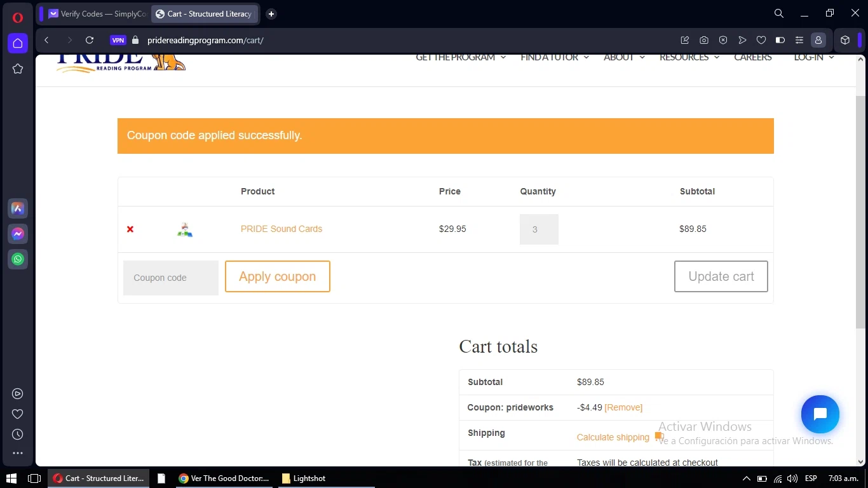This screenshot has width=868, height=488.
Task: Search tabs with magnifier icon
Action: coord(779,13)
